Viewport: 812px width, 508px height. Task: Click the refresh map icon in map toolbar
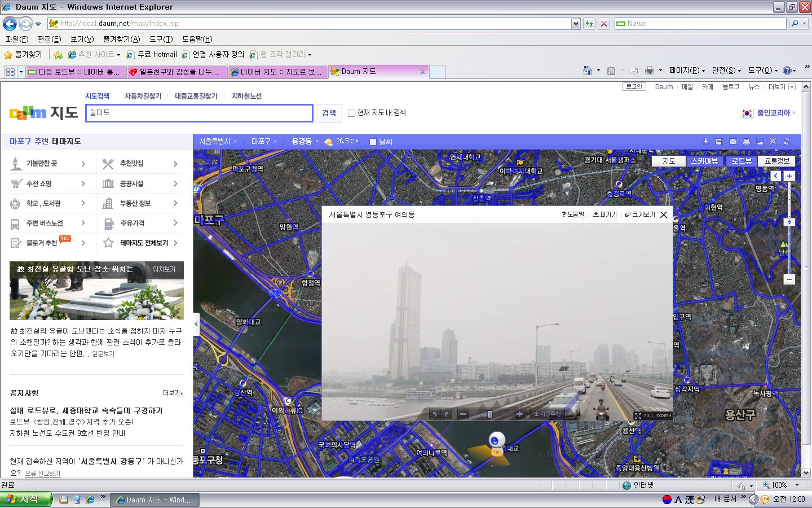tap(787, 142)
